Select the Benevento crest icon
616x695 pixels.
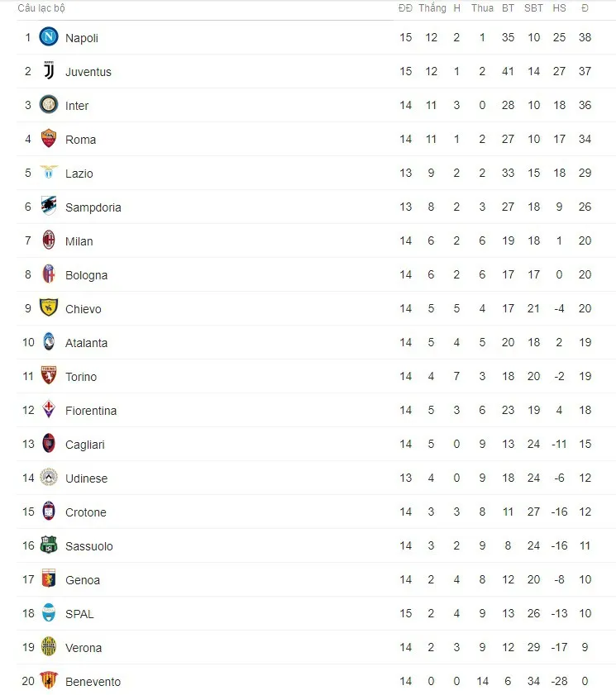(x=49, y=680)
